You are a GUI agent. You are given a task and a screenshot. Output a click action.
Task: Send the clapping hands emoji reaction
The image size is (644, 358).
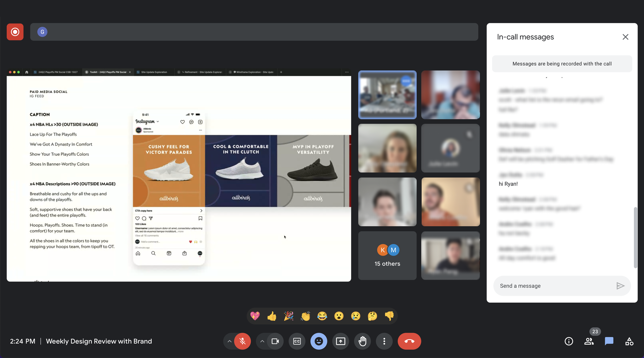305,316
